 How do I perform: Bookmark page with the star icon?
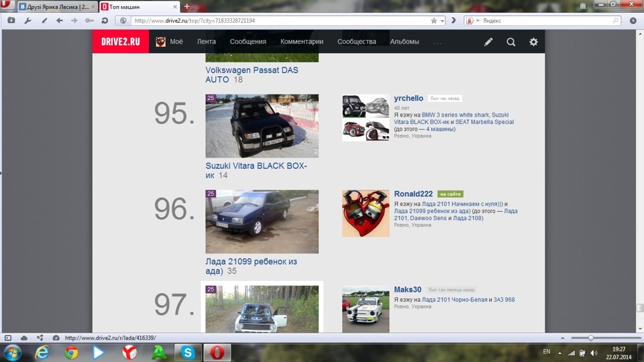pos(434,21)
